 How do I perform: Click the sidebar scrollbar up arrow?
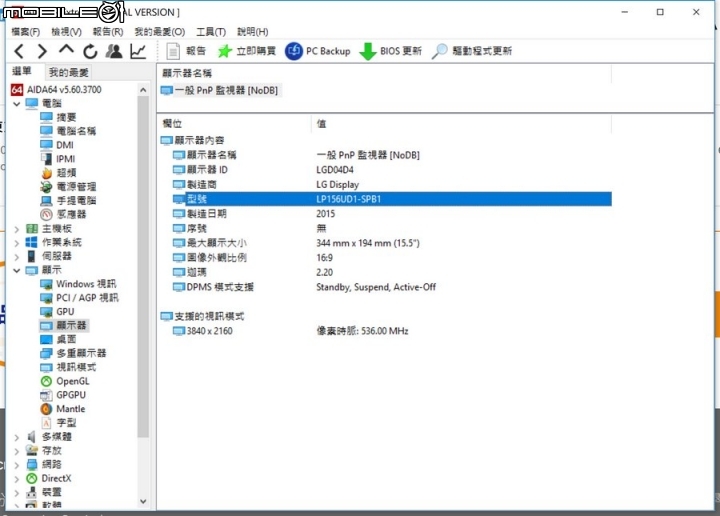[x=143, y=90]
